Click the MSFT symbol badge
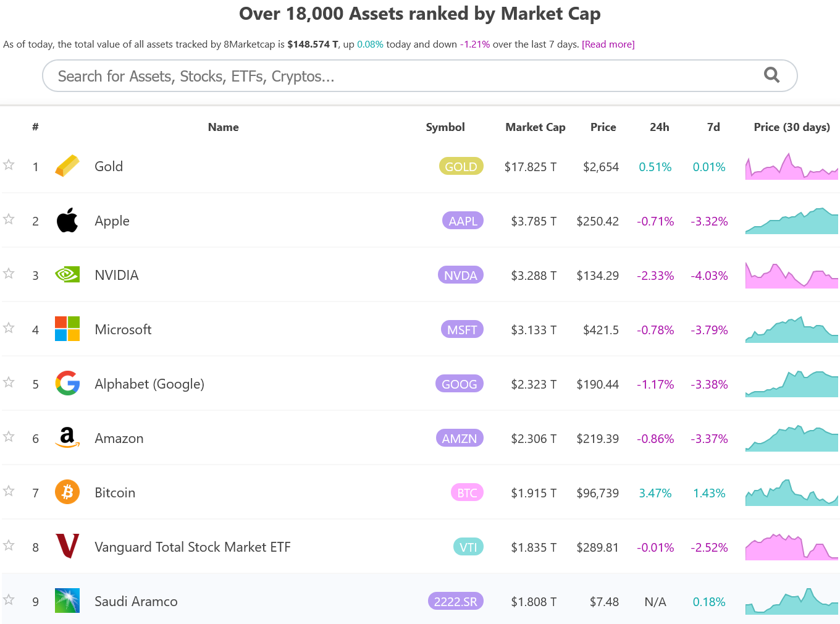 click(461, 329)
